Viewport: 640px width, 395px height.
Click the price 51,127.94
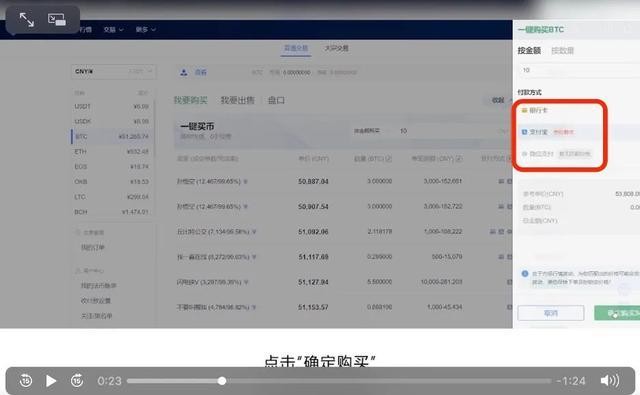[x=313, y=282]
